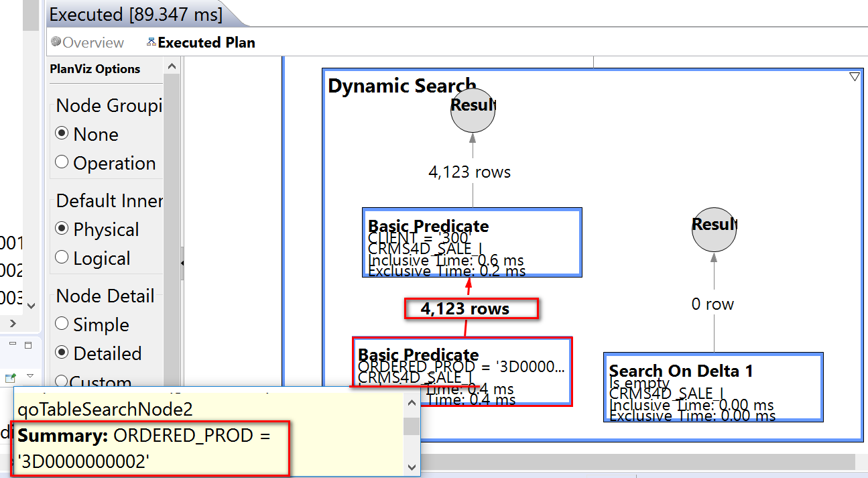This screenshot has height=478, width=868.
Task: Open the Overview tab
Action: pyautogui.click(x=87, y=42)
